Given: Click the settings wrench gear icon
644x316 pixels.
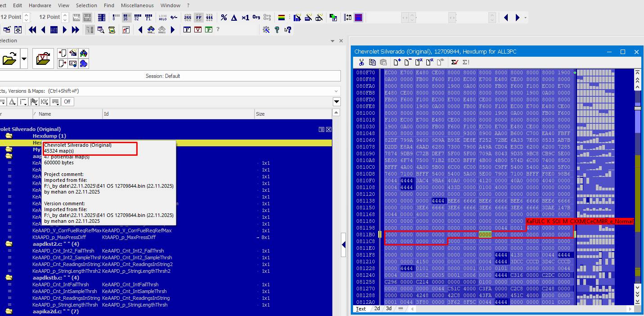Looking at the screenshot, I should point(266,30).
